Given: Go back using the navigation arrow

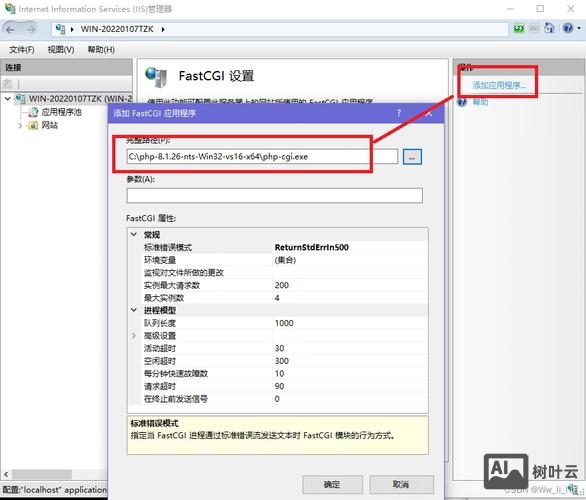Looking at the screenshot, I should coord(10,29).
